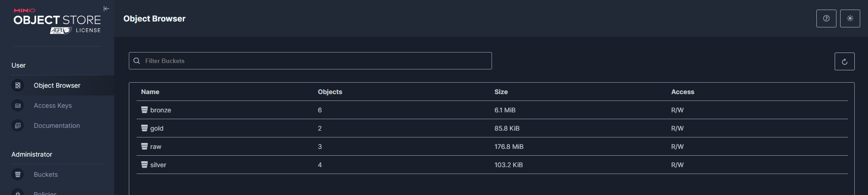
Task: Go to Buckets under Administrator
Action: (46, 174)
